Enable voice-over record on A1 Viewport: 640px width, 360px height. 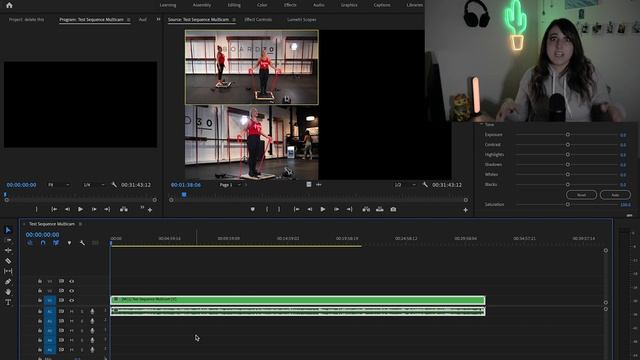point(92,311)
